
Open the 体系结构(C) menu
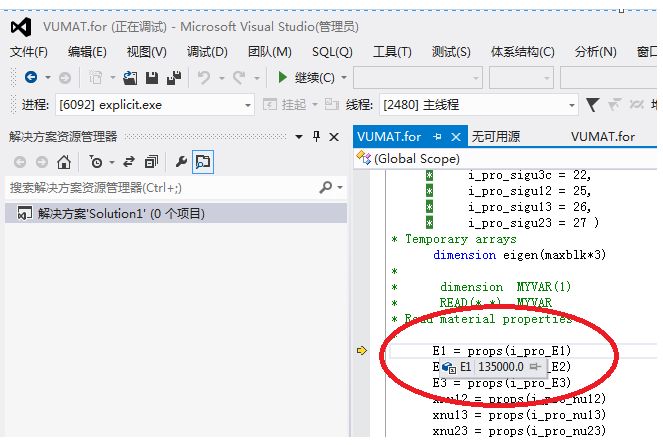(523, 52)
